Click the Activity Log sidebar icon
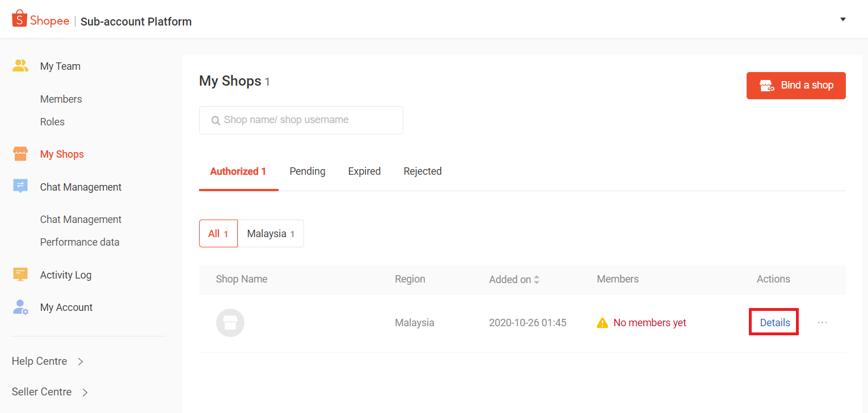Viewport: 868px width, 413px height. (x=20, y=274)
